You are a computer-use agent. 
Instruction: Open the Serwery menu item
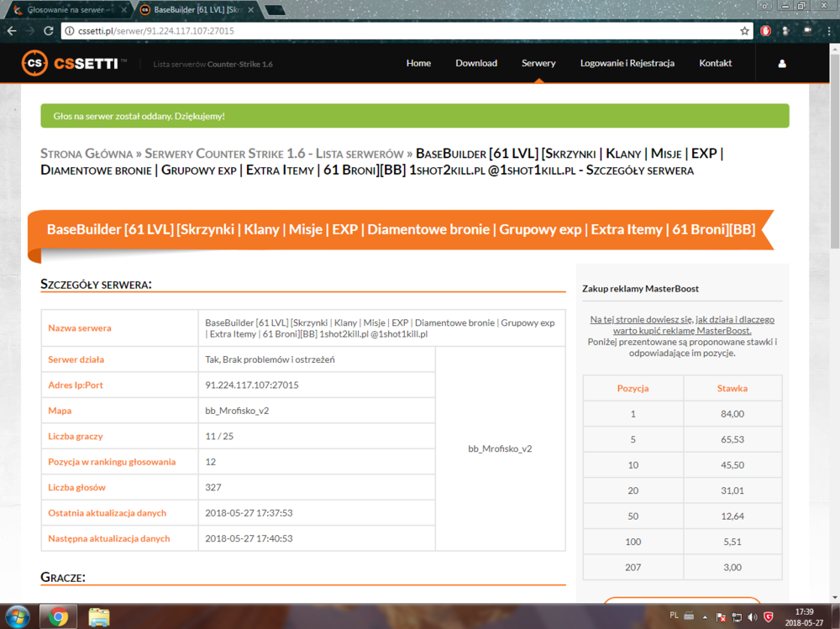538,63
